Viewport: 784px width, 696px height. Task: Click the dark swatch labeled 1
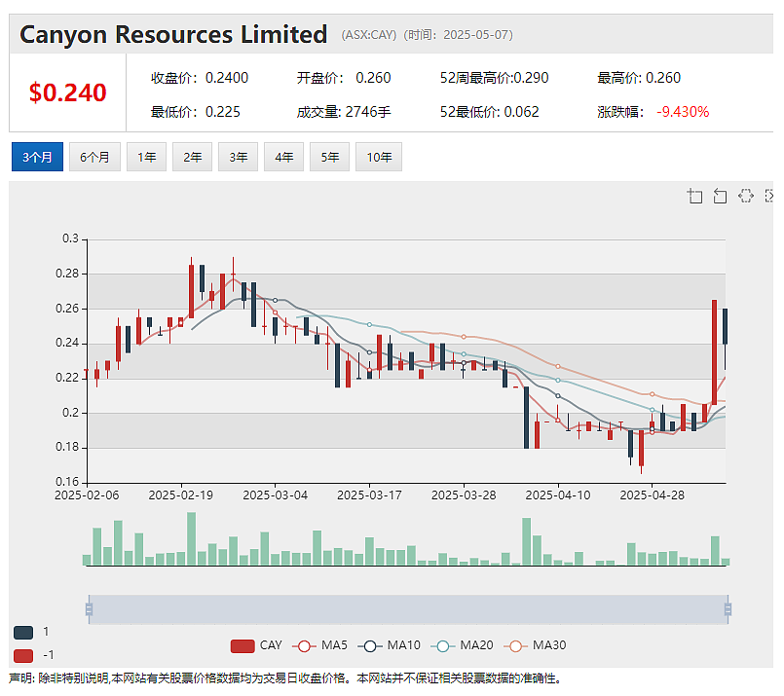pos(23,633)
